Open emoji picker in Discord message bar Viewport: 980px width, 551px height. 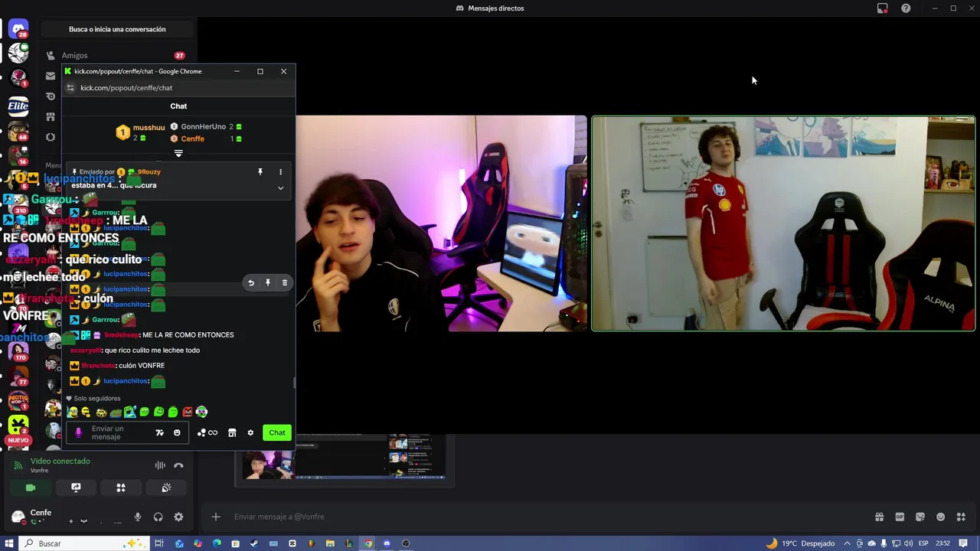(x=941, y=517)
